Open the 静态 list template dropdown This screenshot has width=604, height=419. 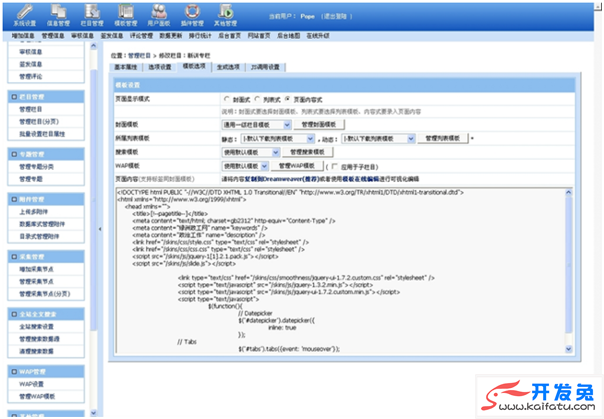point(278,139)
